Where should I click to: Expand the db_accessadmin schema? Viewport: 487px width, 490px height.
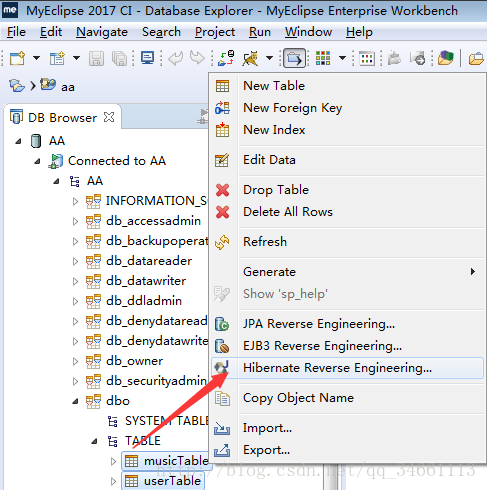tap(75, 221)
